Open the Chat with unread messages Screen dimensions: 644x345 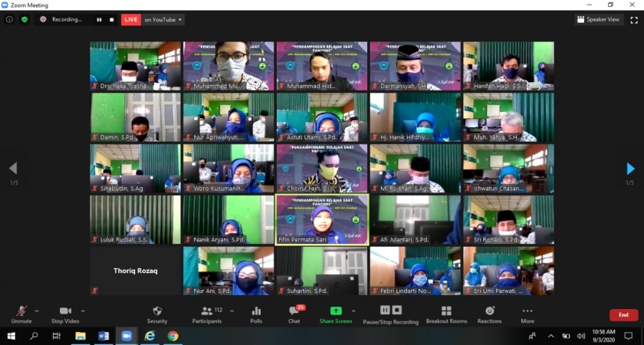click(x=294, y=314)
